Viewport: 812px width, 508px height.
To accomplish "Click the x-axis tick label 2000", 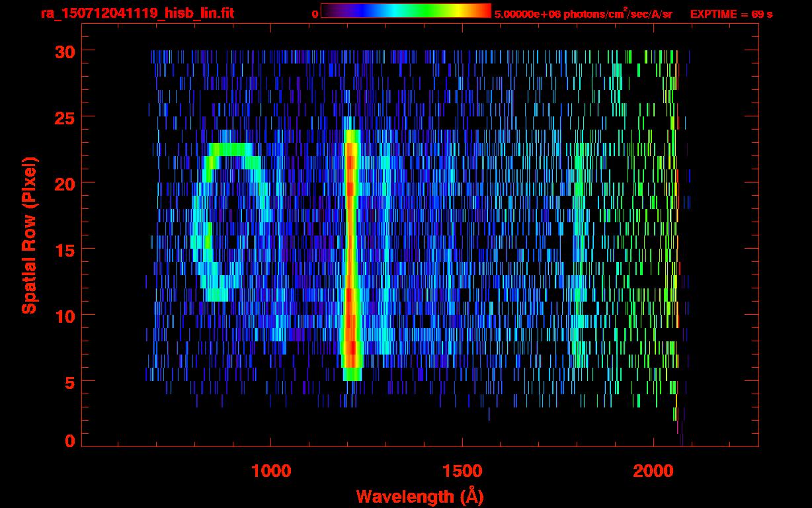I will pyautogui.click(x=653, y=470).
